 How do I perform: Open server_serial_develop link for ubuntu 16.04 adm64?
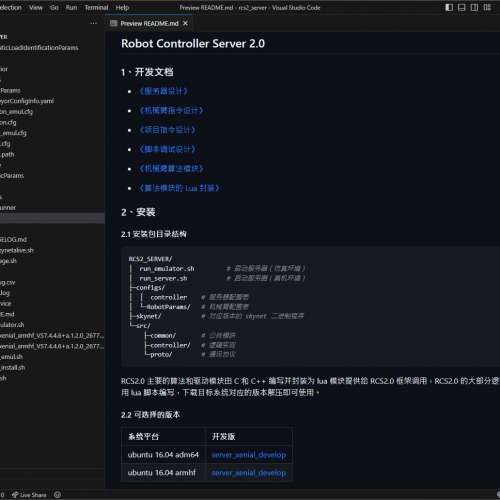[x=249, y=455]
